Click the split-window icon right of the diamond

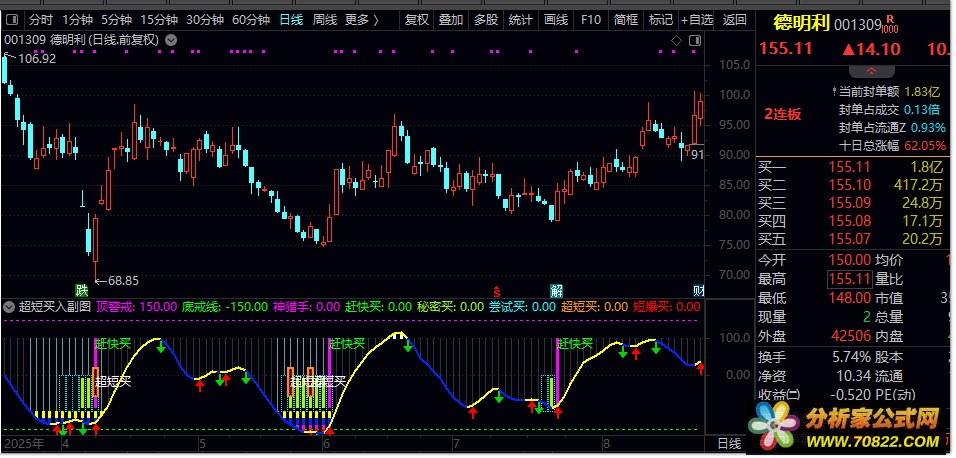tap(690, 40)
